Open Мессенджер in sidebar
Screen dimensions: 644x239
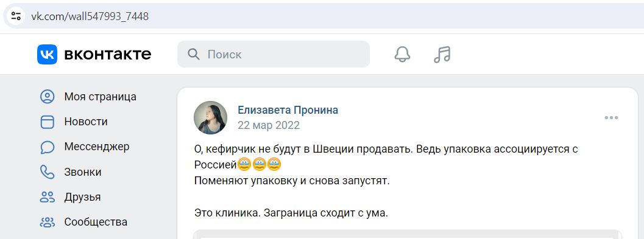[97, 147]
